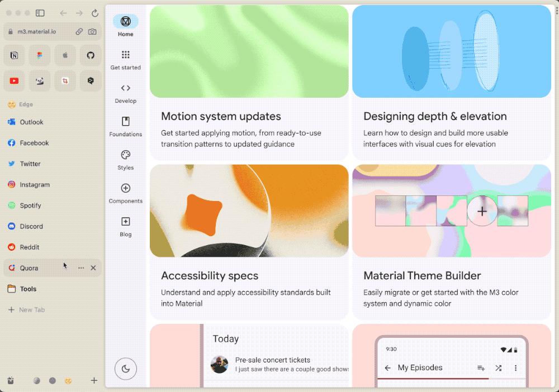Viewport: 559px width, 392px height.
Task: Click the Material Theme Builder thumbnail
Action: click(x=452, y=211)
